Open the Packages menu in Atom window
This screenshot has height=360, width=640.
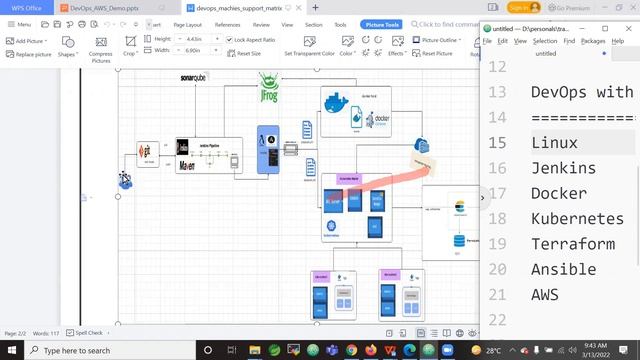tap(593, 41)
